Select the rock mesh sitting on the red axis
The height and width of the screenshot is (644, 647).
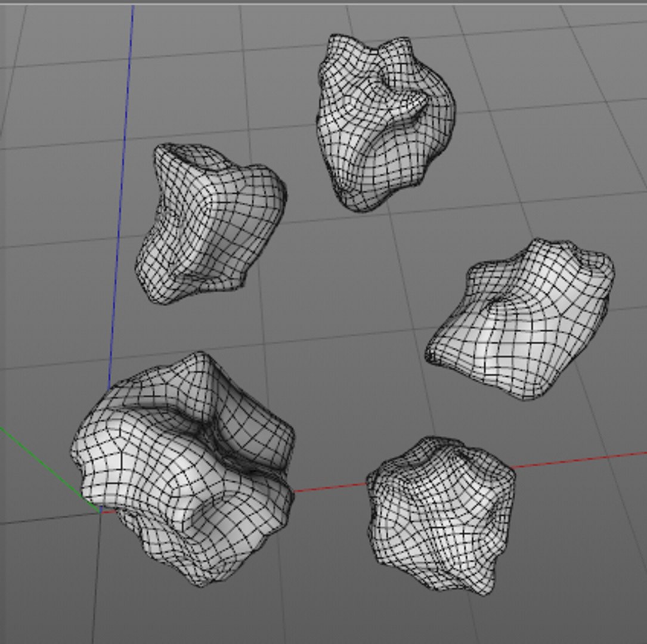pyautogui.click(x=441, y=516)
